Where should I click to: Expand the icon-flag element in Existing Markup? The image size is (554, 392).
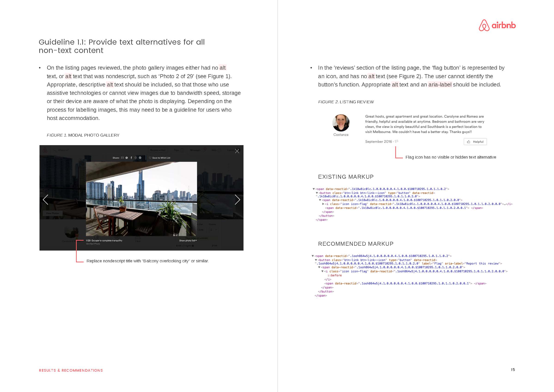click(x=323, y=204)
